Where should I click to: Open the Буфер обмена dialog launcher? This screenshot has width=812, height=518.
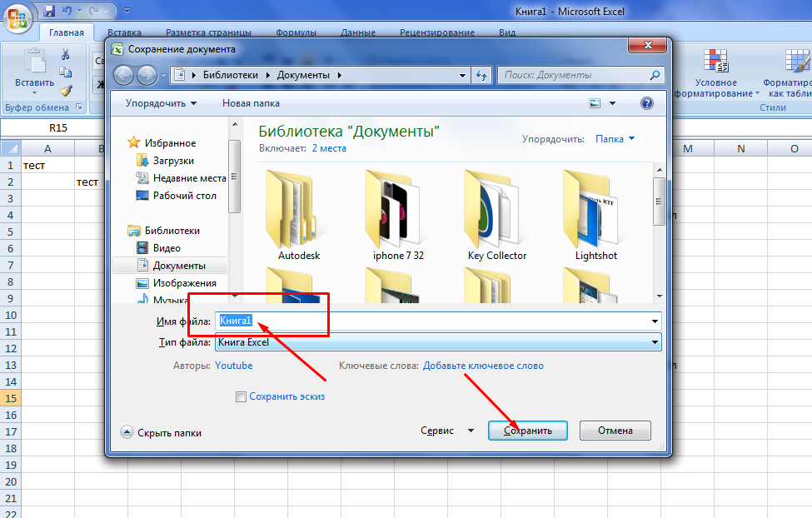click(x=79, y=107)
